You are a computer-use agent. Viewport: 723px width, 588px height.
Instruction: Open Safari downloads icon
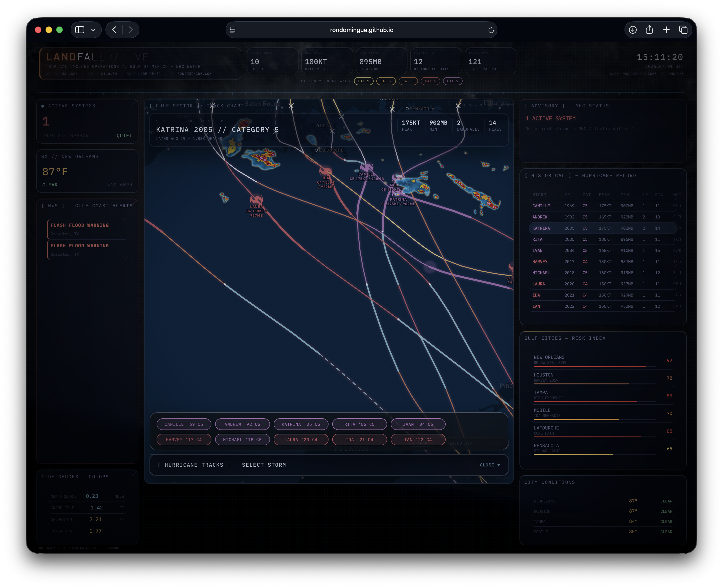[x=633, y=30]
